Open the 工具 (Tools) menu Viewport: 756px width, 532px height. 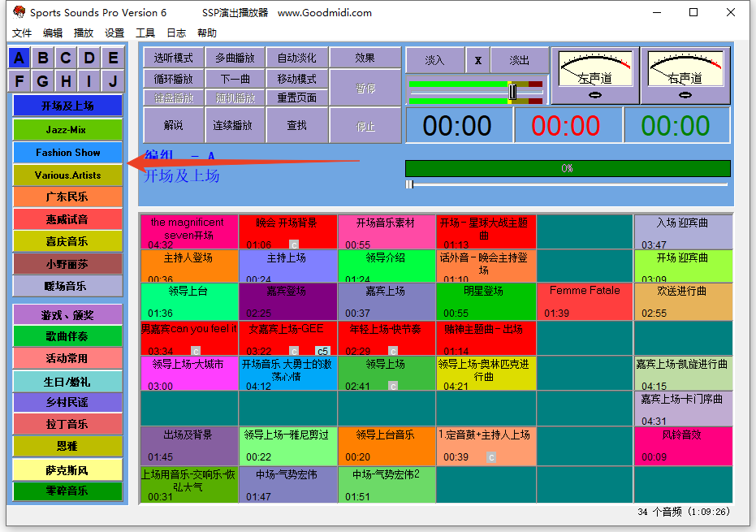click(145, 33)
